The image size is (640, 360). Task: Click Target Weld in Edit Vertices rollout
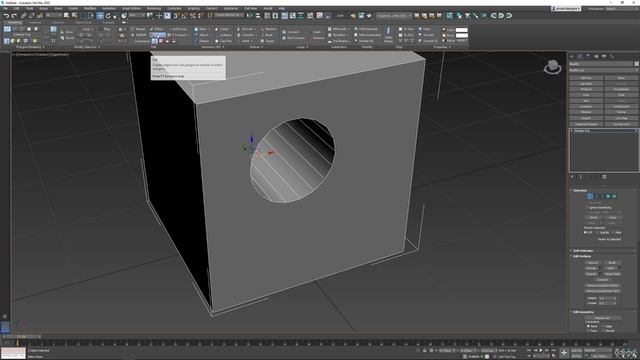pyautogui.click(x=612, y=273)
